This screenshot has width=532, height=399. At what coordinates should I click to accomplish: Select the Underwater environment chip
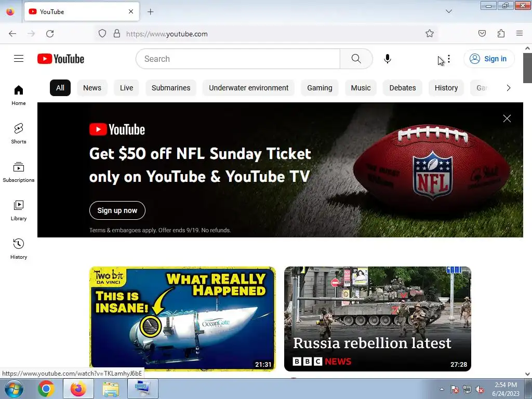[249, 88]
